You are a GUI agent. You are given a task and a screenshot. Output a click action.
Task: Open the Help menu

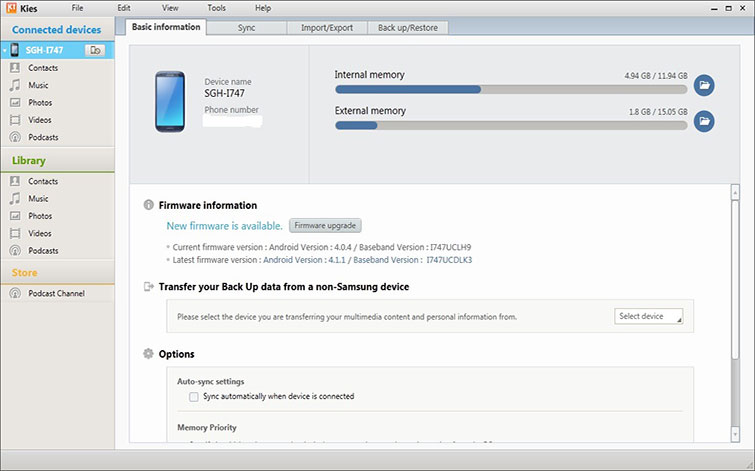click(x=263, y=8)
